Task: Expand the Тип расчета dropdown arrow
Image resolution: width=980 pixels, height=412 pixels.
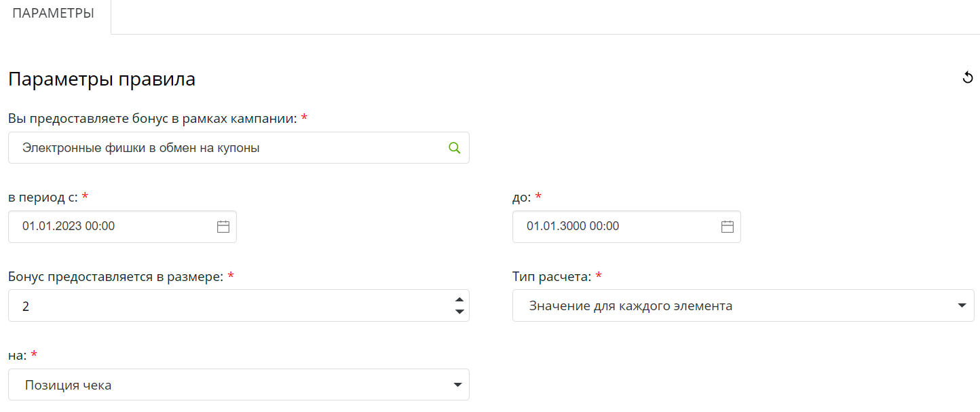Action: coord(962,305)
